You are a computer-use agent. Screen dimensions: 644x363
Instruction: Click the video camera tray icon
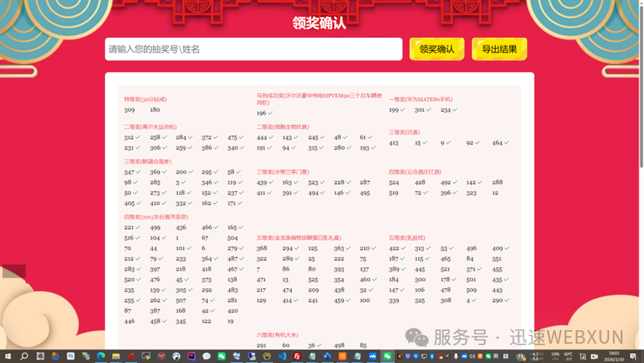coord(594,356)
